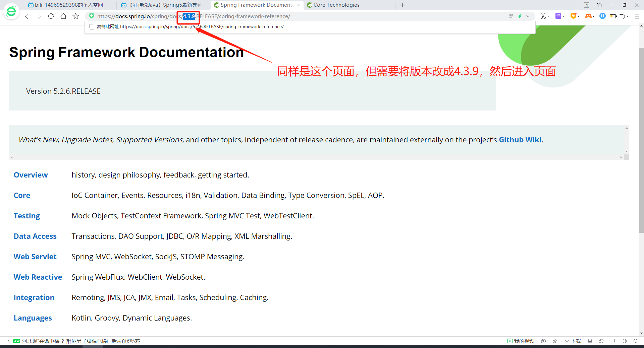The height and width of the screenshot is (348, 644).
Task: Switch to the Core Technologies tab
Action: 336,5
